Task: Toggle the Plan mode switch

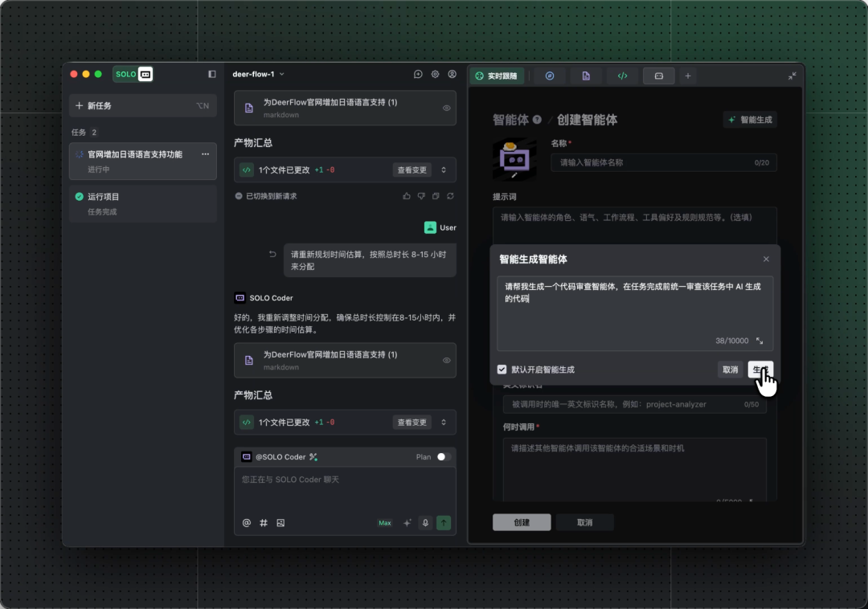Action: (x=443, y=457)
